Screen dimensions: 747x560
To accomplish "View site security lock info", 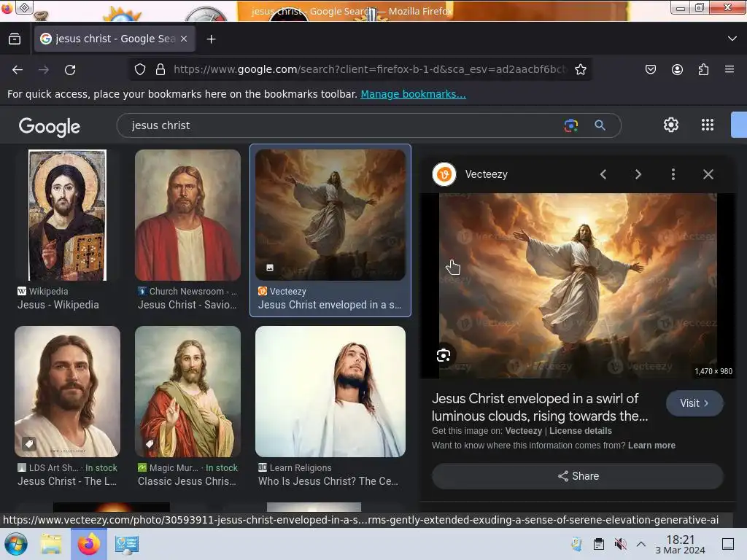I will point(160,69).
